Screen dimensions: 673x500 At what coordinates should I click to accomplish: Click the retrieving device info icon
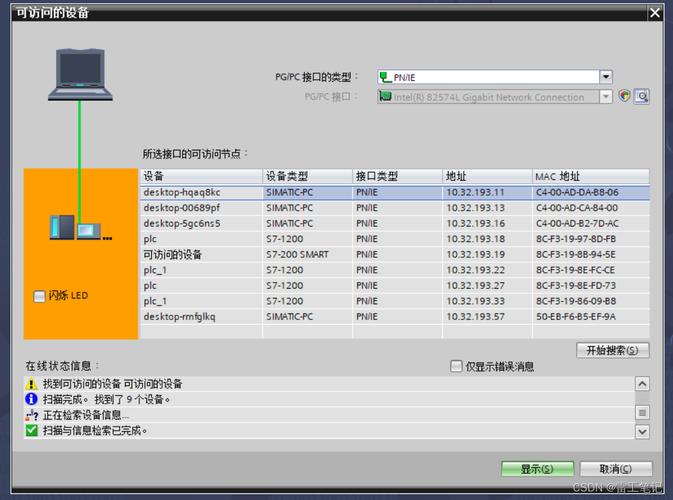pyautogui.click(x=31, y=415)
